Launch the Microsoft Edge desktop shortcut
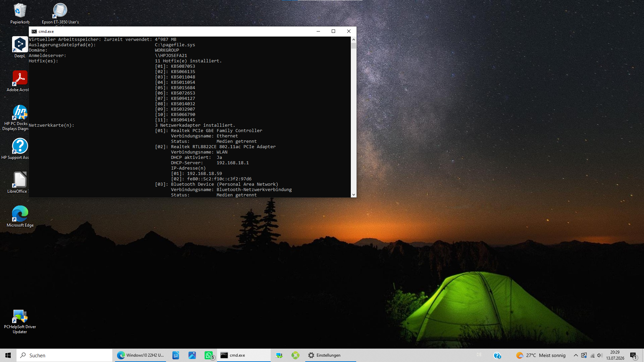 pyautogui.click(x=20, y=217)
